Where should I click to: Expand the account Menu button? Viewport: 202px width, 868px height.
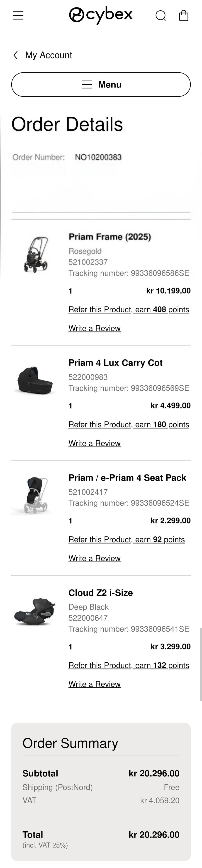pos(101,85)
